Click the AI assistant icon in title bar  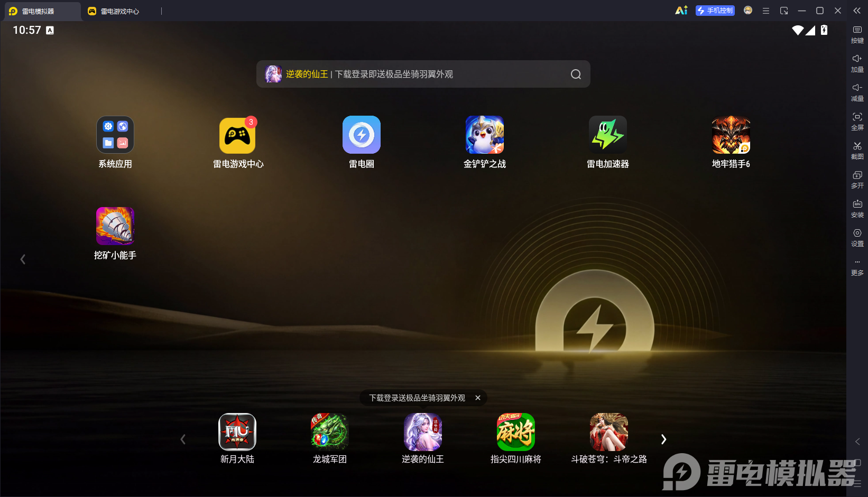(x=681, y=11)
